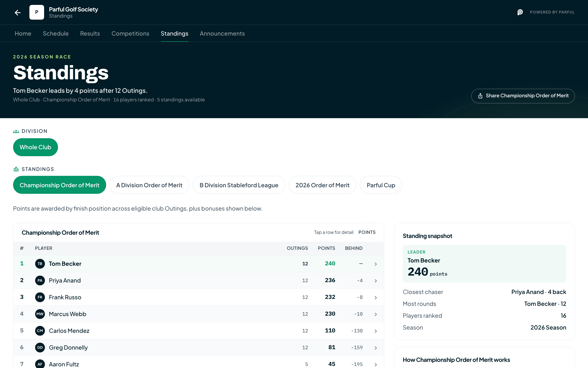Expand Priya Anand row detail chevron
The height and width of the screenshot is (368, 588).
pyautogui.click(x=376, y=281)
